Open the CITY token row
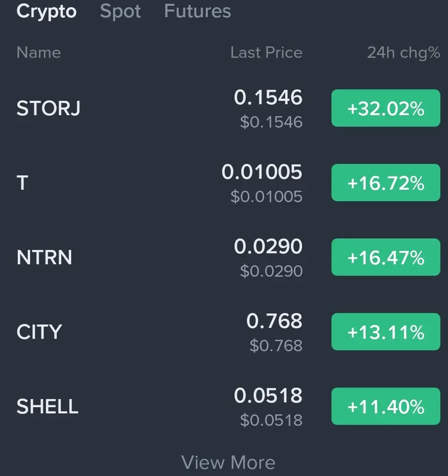Viewport: 448px width, 476px height. coord(39,332)
